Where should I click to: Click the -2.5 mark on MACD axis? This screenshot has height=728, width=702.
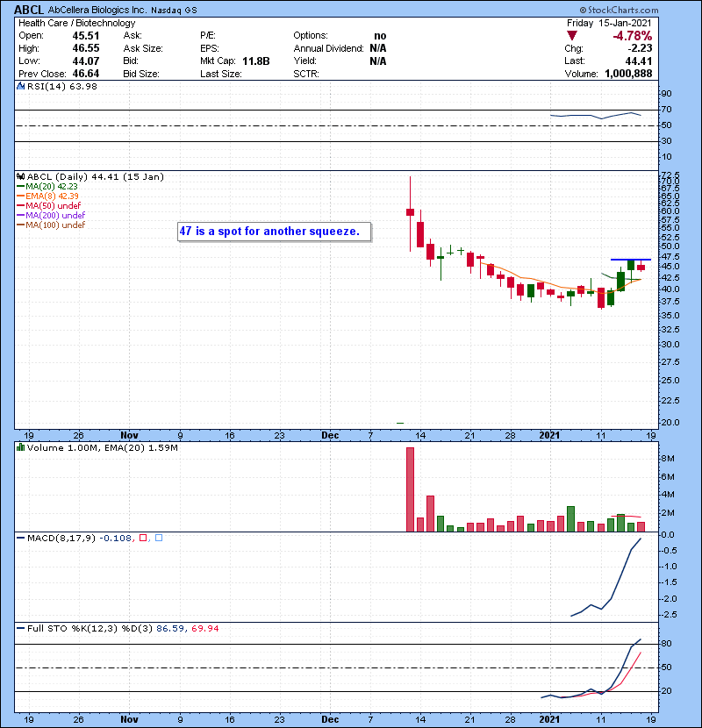point(667,615)
